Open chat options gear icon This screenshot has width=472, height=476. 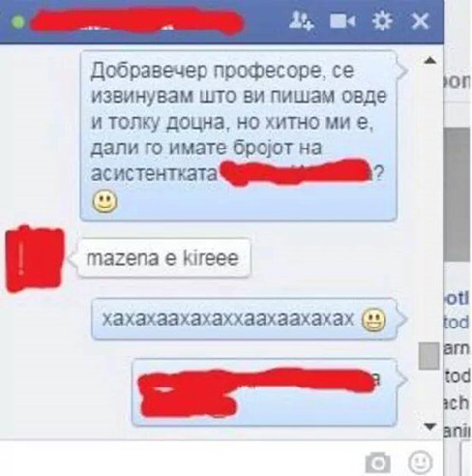[x=383, y=21]
